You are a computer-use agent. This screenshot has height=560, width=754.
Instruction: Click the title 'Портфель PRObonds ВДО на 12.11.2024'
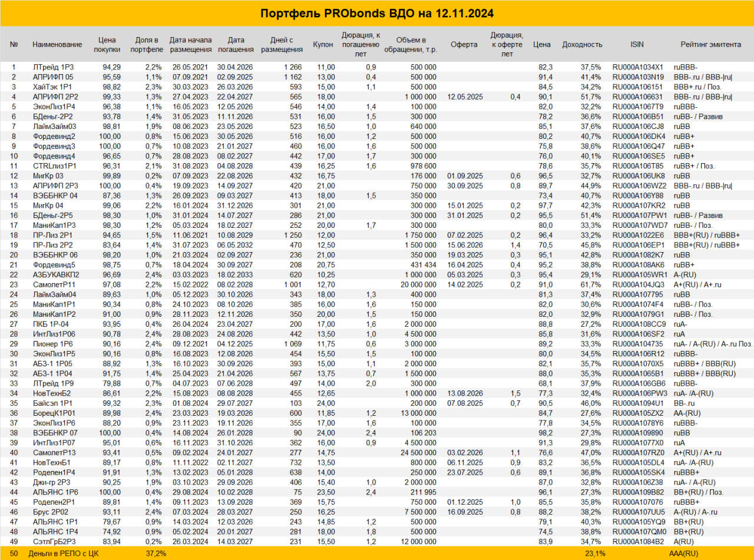[377, 13]
